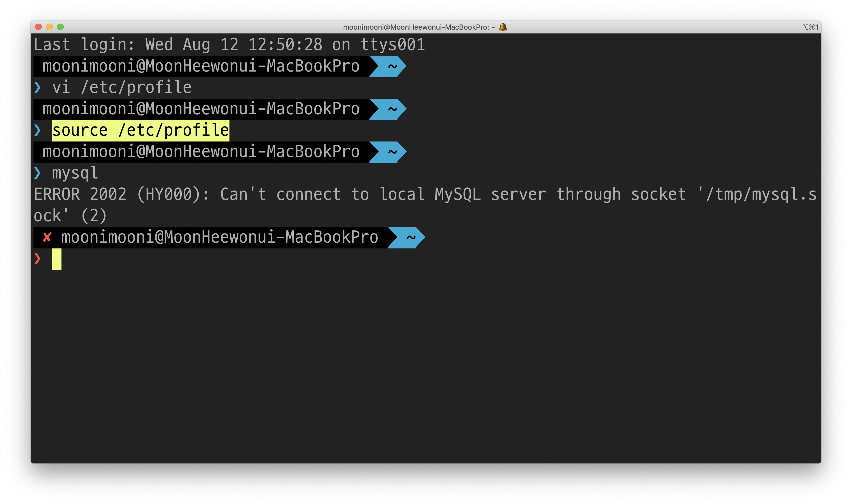
Task: Click the 'ERROR 2002 (HY000)' message text
Action: coord(117,195)
